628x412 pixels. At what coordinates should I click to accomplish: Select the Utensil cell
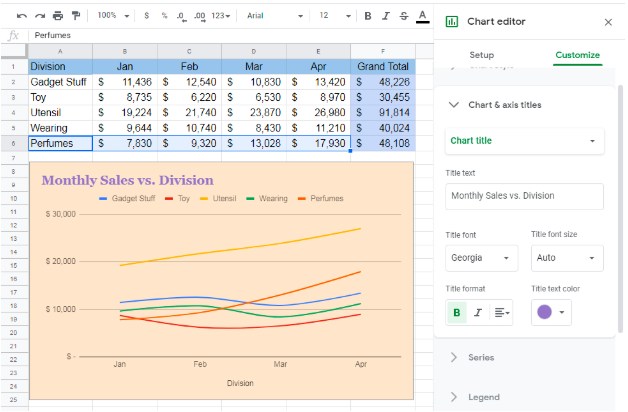tap(60, 113)
